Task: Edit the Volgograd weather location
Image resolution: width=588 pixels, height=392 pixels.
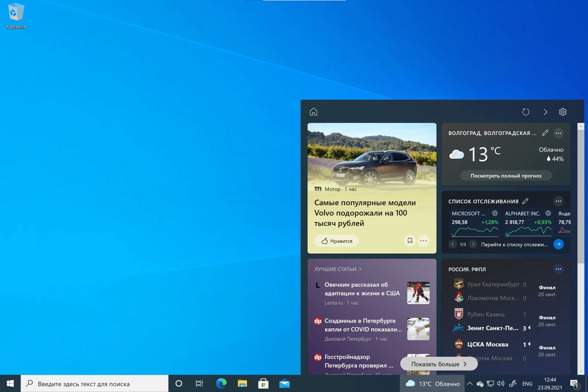Action: tap(545, 133)
